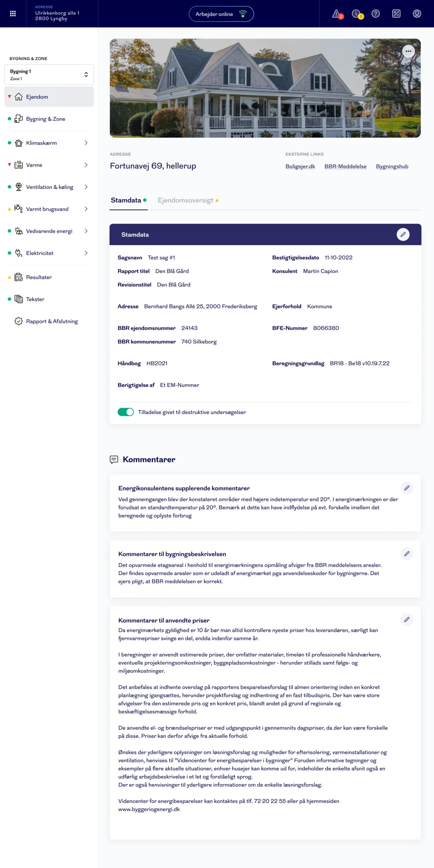Click the user profile icon

417,14
